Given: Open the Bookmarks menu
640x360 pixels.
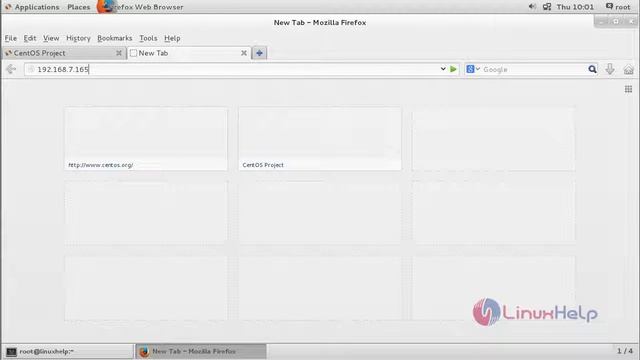Looking at the screenshot, I should [x=115, y=38].
